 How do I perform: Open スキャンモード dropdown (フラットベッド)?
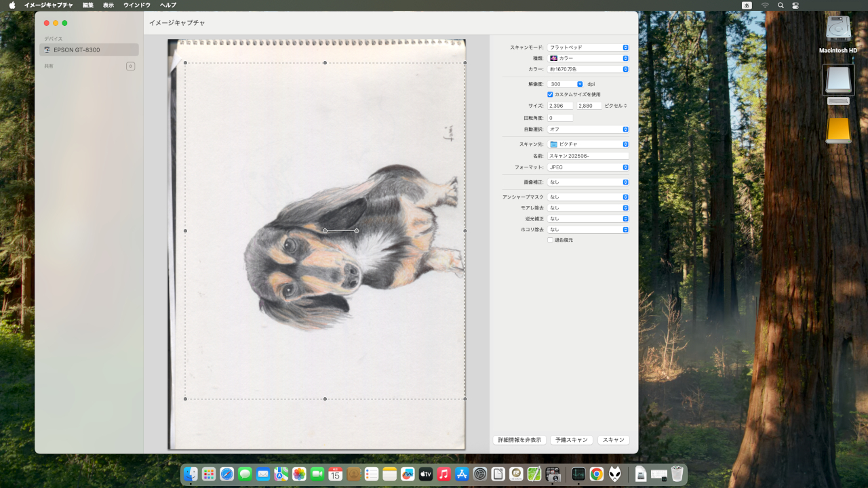point(588,47)
